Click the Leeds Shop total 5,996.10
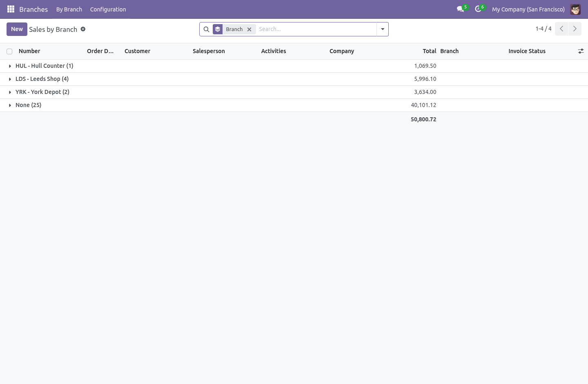The image size is (588, 384). pyautogui.click(x=425, y=79)
